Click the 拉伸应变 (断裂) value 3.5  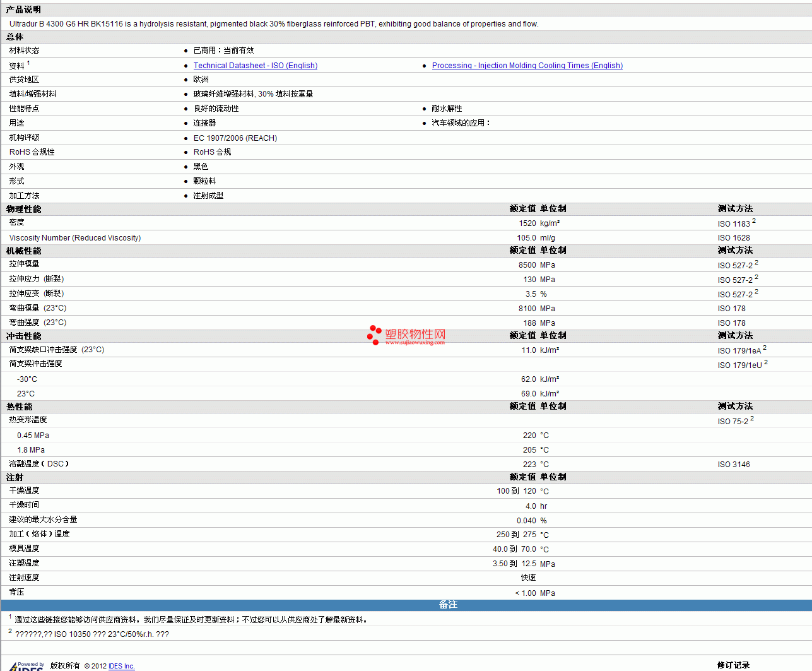[531, 294]
